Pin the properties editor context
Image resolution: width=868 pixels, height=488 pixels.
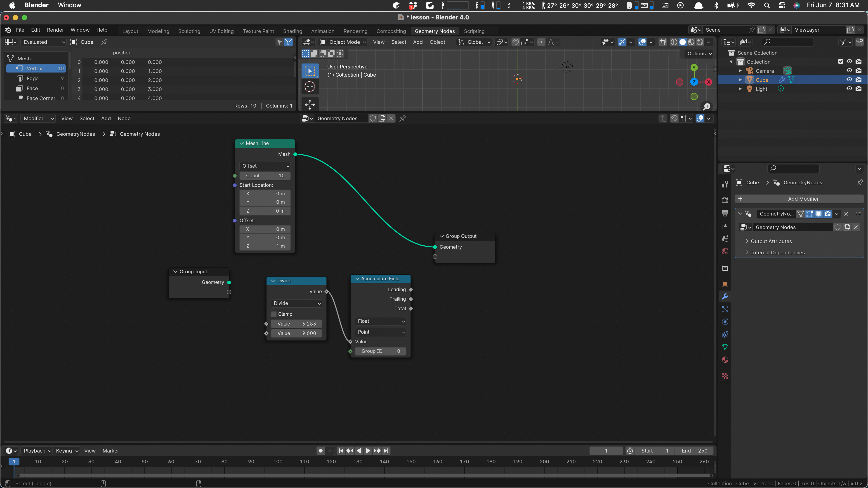(x=860, y=182)
